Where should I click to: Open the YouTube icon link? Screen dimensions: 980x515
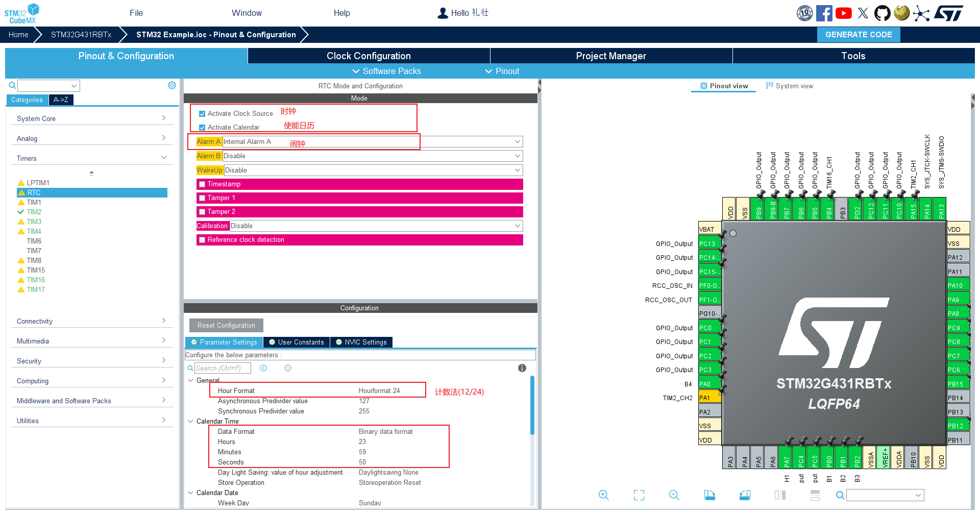click(843, 13)
